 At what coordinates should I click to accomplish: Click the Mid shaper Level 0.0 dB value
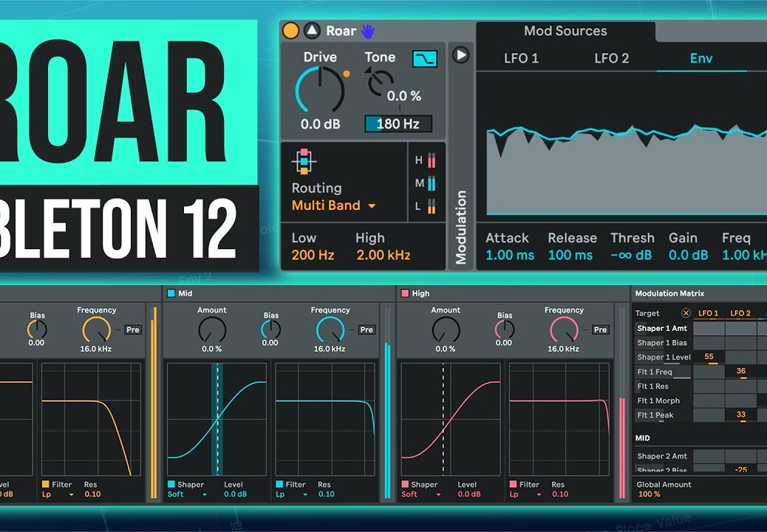tap(235, 494)
